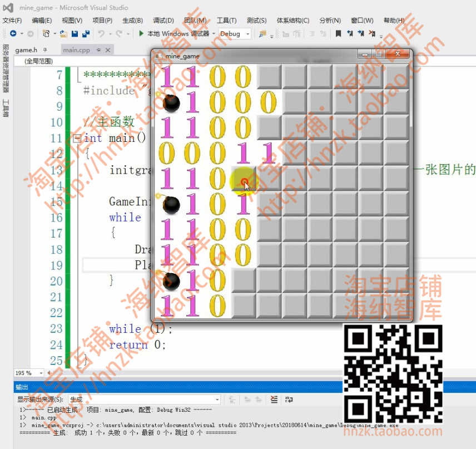476x449 pixels.
Task: Switch to the main.cpp tab
Action: (x=76, y=50)
